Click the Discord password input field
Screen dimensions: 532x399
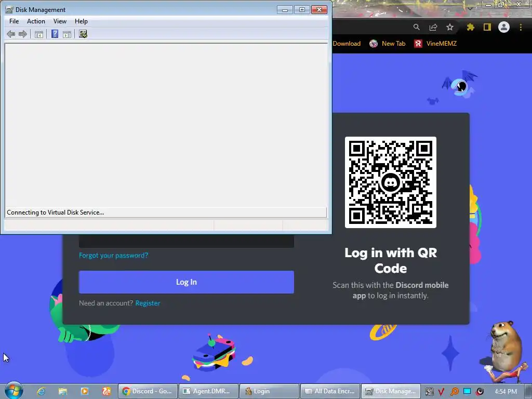(x=187, y=241)
